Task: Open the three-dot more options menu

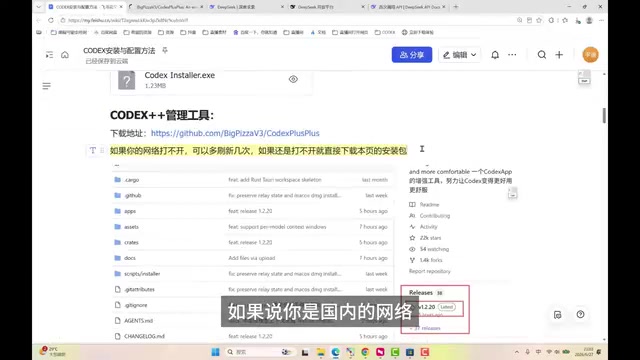Action: click(512, 55)
